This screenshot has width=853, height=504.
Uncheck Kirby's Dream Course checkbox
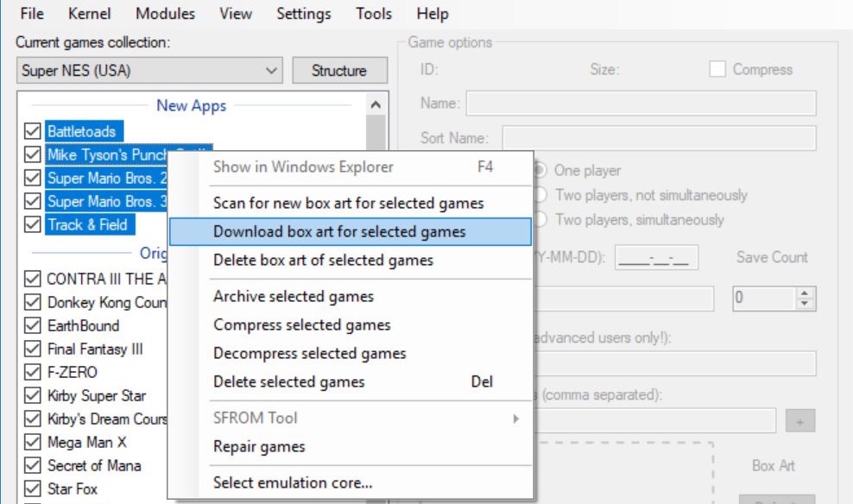coord(33,419)
